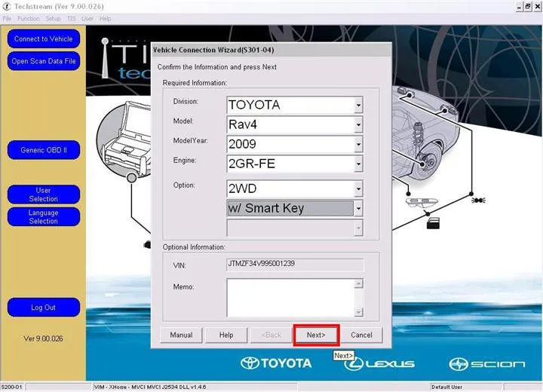The width and height of the screenshot is (543, 392).
Task: Open Language Selection
Action: [44, 217]
